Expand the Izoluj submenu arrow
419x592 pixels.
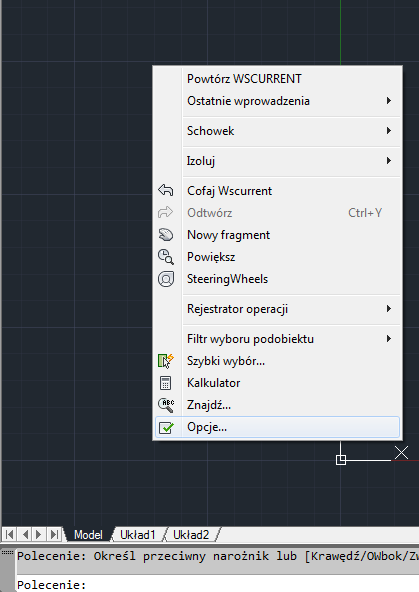389,160
